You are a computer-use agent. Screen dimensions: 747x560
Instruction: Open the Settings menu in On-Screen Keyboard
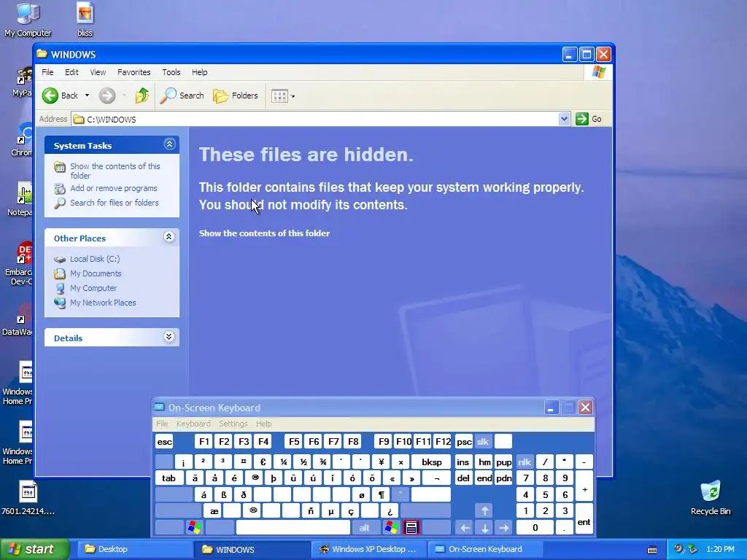click(x=233, y=424)
